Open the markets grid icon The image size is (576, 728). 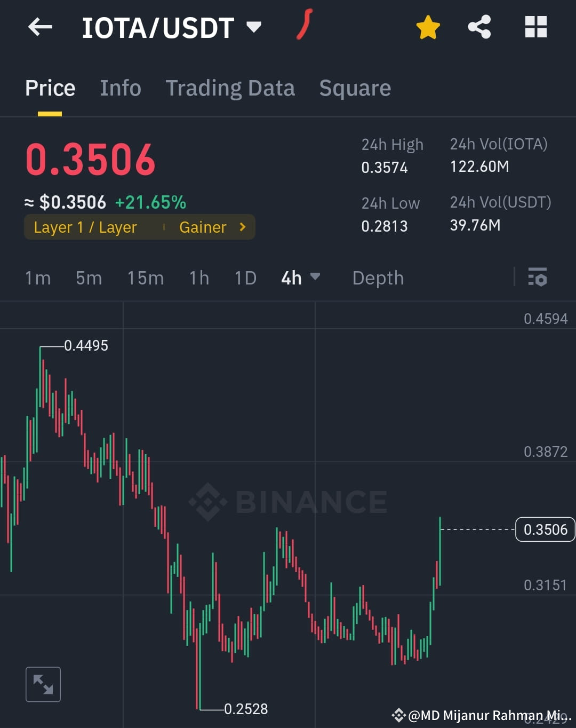click(535, 27)
